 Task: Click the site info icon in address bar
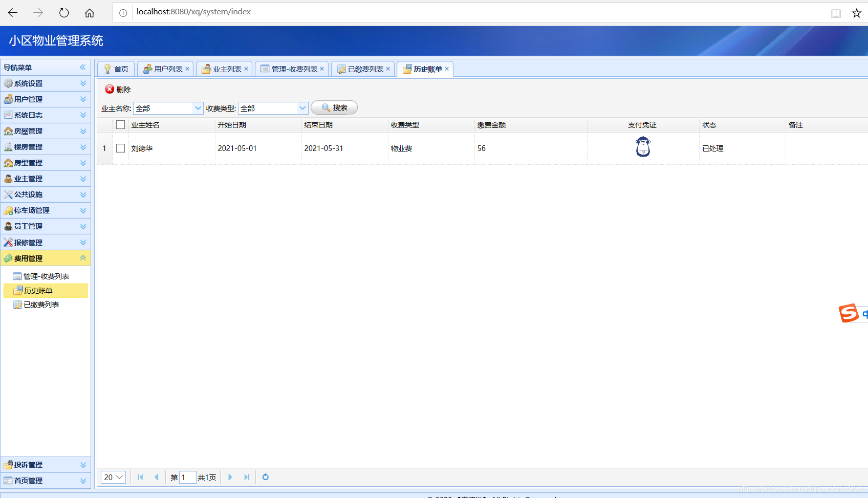click(123, 13)
